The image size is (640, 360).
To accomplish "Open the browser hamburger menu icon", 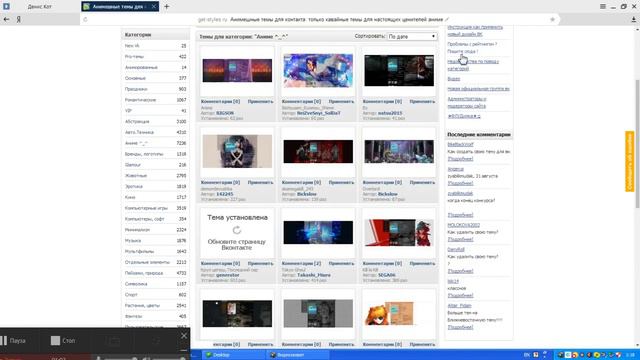I will pyautogui.click(x=603, y=7).
